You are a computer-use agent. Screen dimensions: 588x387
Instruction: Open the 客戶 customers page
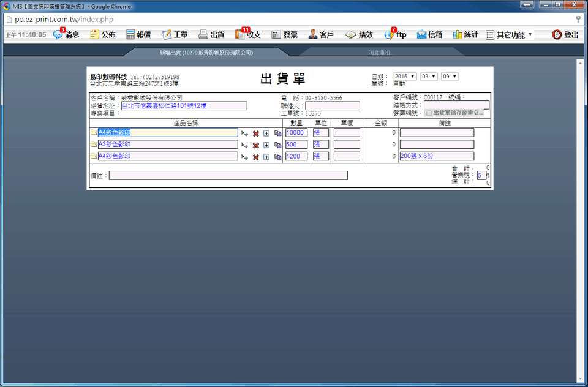tap(321, 35)
